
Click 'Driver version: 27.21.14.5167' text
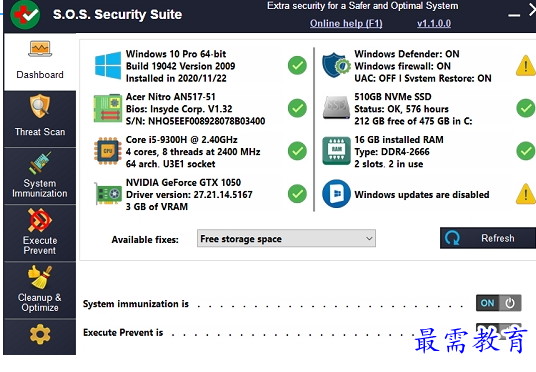click(x=189, y=195)
